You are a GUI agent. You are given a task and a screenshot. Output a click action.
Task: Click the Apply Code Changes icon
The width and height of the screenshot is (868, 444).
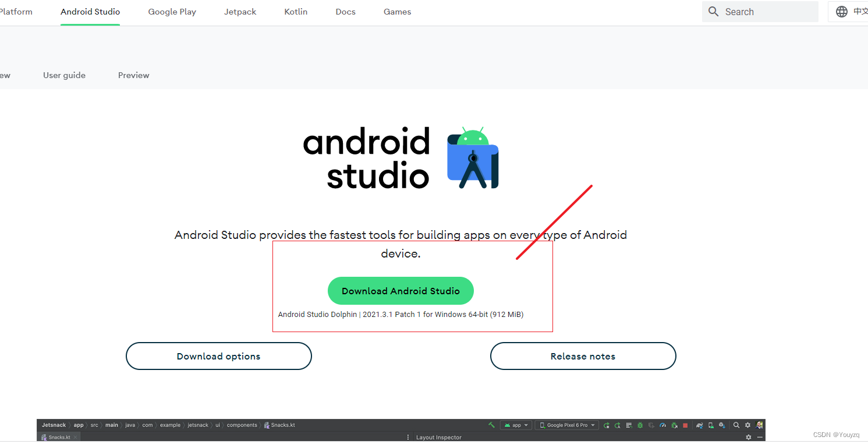coord(629,425)
